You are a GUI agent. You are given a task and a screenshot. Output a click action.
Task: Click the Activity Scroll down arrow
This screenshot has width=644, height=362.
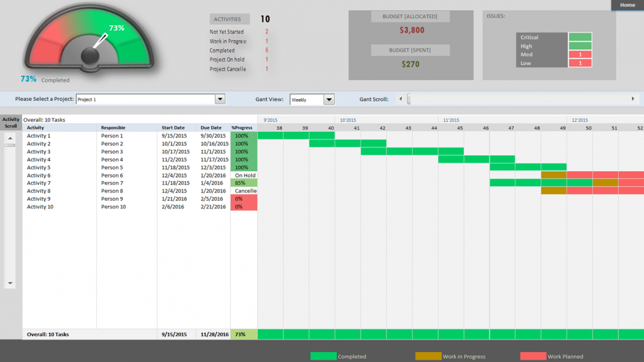click(x=10, y=283)
